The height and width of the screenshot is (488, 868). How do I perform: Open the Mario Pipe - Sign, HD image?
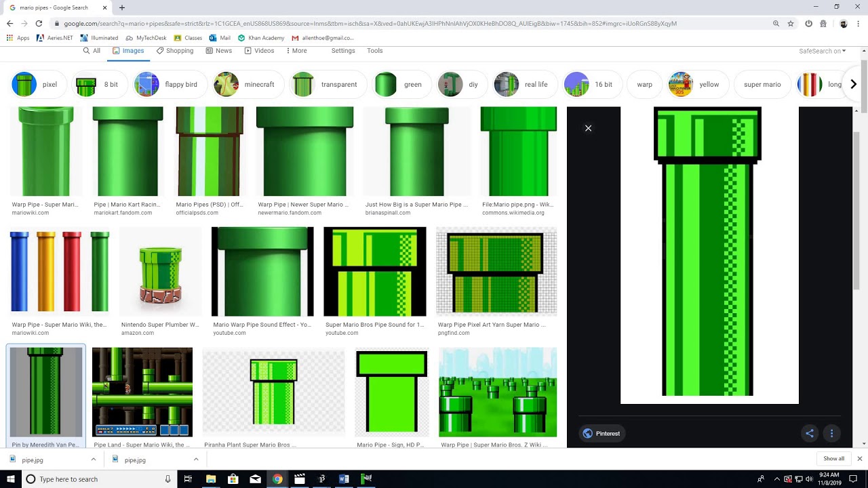point(392,392)
